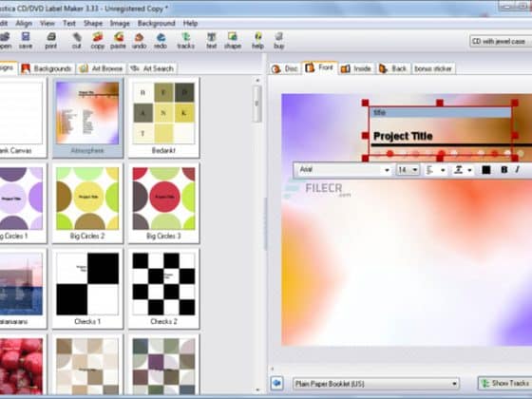Image resolution: width=532 pixels, height=399 pixels.
Task: Click the blue arrow icon beside paper dropdown
Action: pos(276,383)
